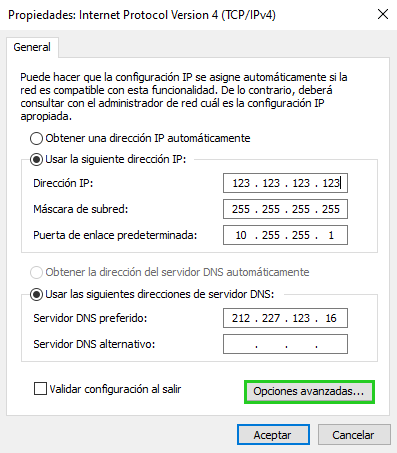Click the gateway's first octet 10
This screenshot has width=397, height=453.
click(x=241, y=235)
